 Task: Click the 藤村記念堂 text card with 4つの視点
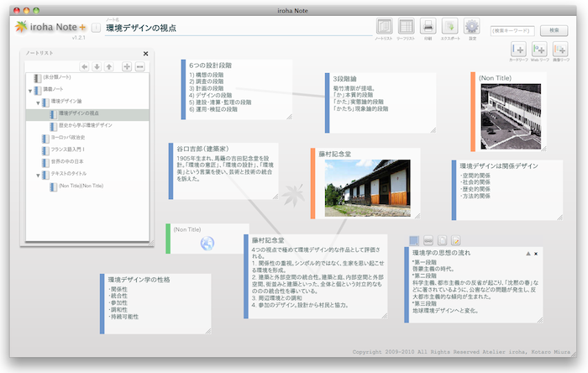click(315, 276)
